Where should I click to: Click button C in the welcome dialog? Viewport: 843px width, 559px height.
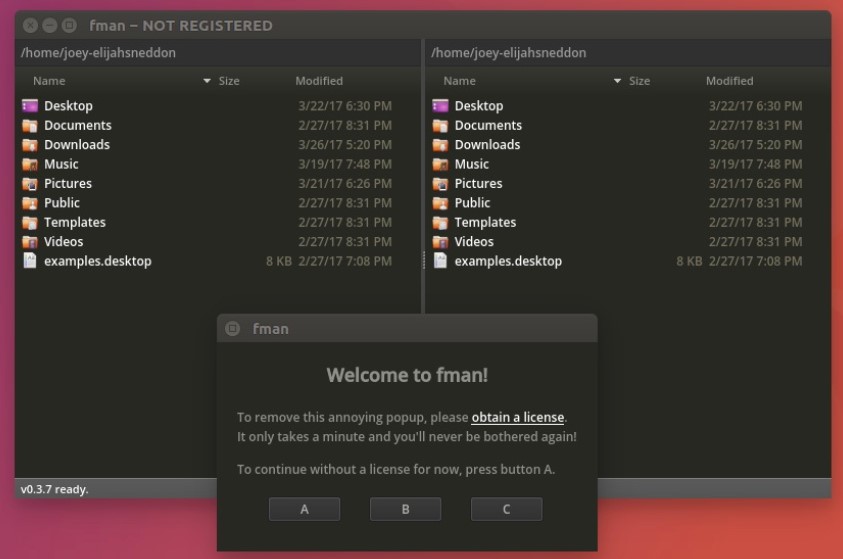tap(506, 509)
